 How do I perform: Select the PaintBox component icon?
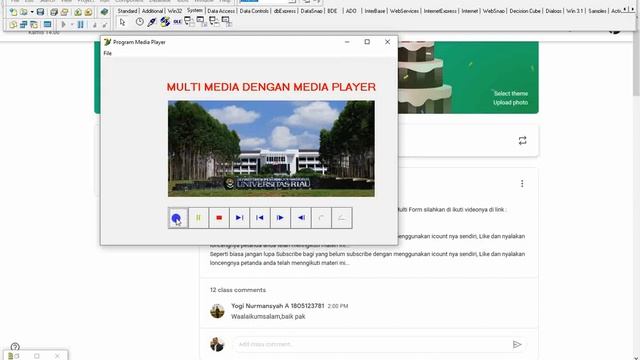click(x=152, y=22)
